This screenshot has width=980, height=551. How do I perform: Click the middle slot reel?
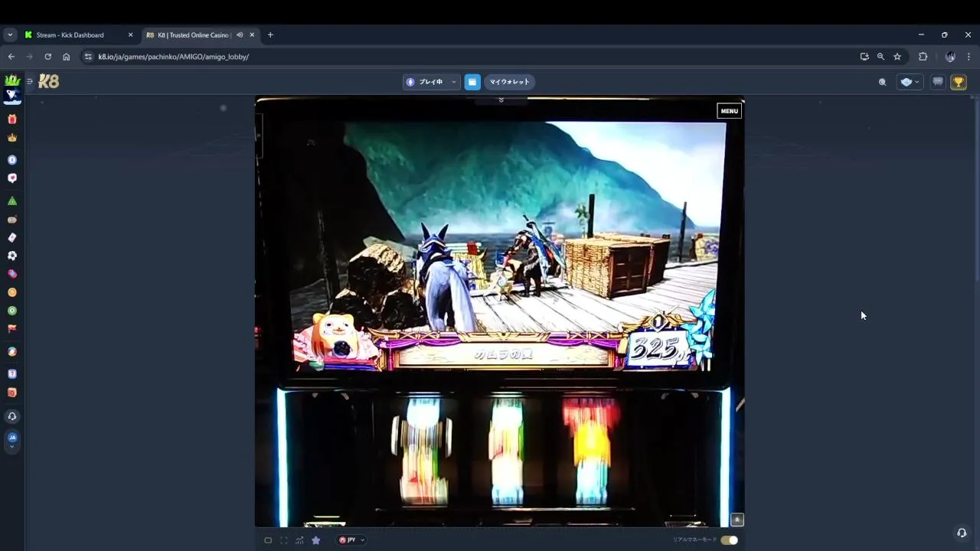(x=507, y=452)
